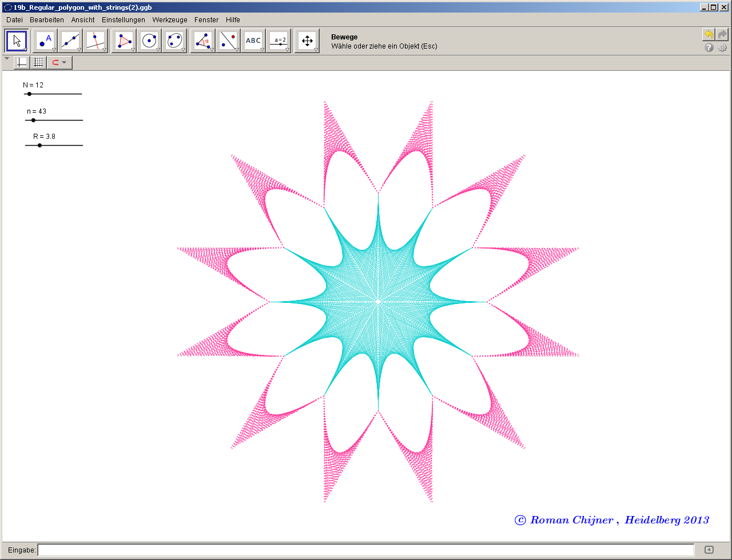Image resolution: width=732 pixels, height=560 pixels.
Task: Toggle the coordinate axes display
Action: (22, 62)
